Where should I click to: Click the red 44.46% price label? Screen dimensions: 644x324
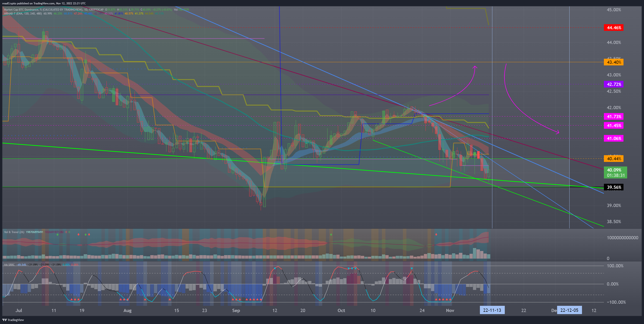click(614, 28)
